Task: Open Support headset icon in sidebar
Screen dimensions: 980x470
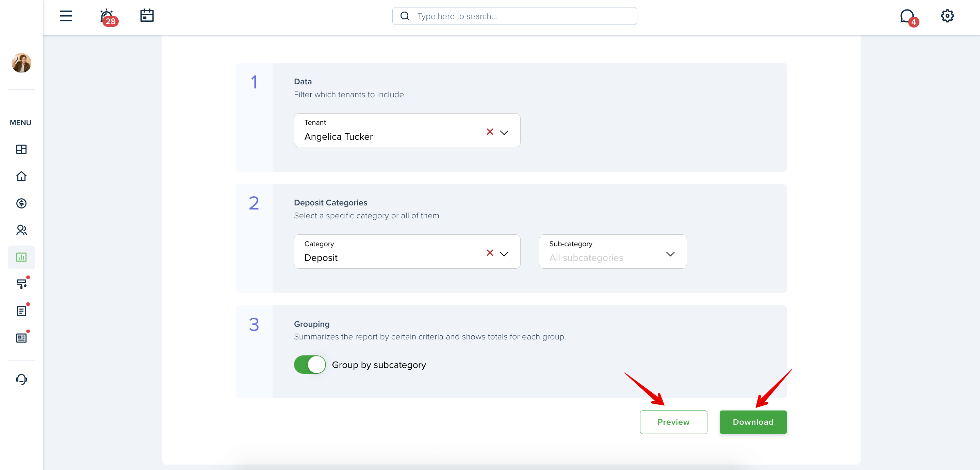Action: [x=21, y=380]
